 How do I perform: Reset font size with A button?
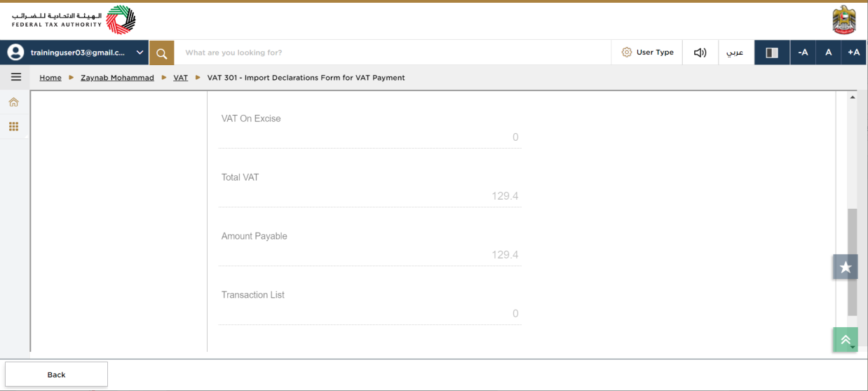click(828, 53)
